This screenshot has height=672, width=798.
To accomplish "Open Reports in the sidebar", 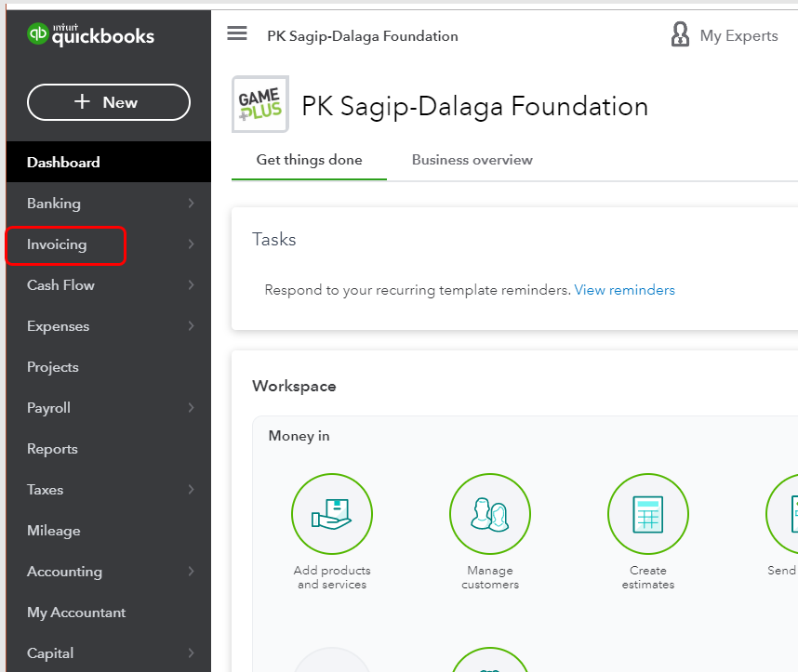I will click(52, 449).
